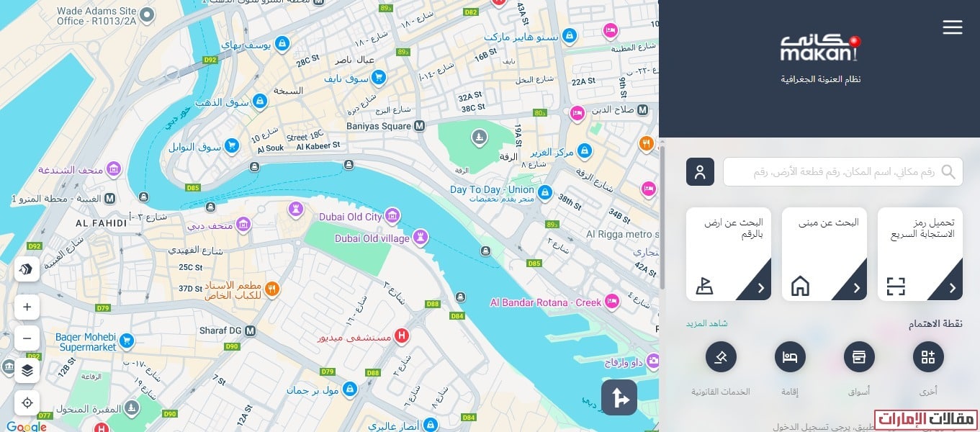Open the directions navigation button
The image size is (980, 432).
(x=619, y=397)
